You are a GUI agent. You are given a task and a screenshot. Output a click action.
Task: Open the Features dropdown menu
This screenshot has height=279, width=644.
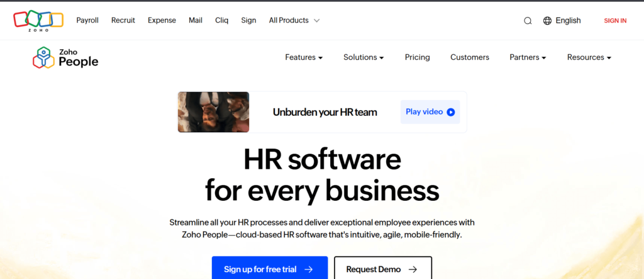304,57
